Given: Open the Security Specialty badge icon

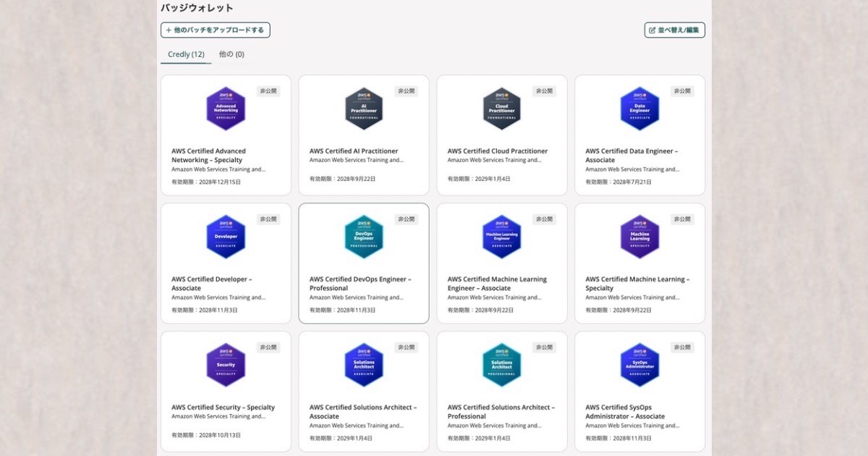Looking at the screenshot, I should click(x=226, y=365).
